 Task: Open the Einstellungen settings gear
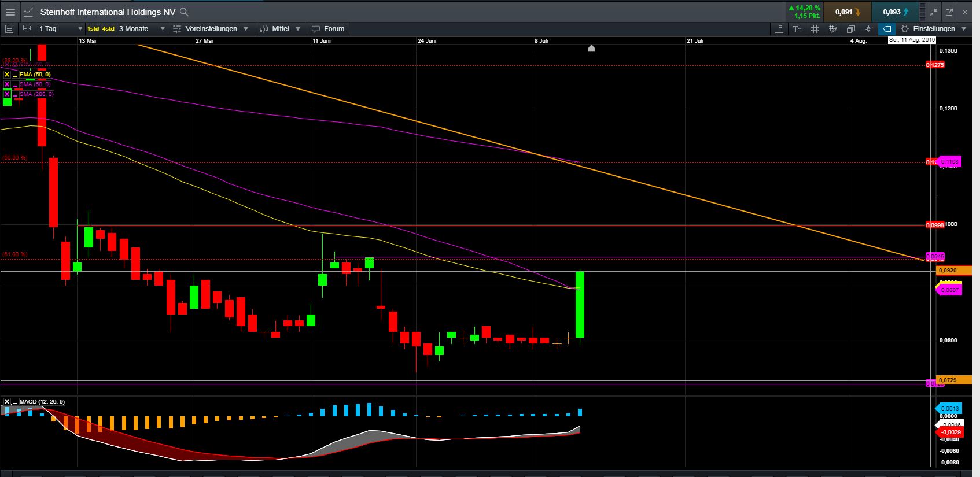(x=905, y=28)
